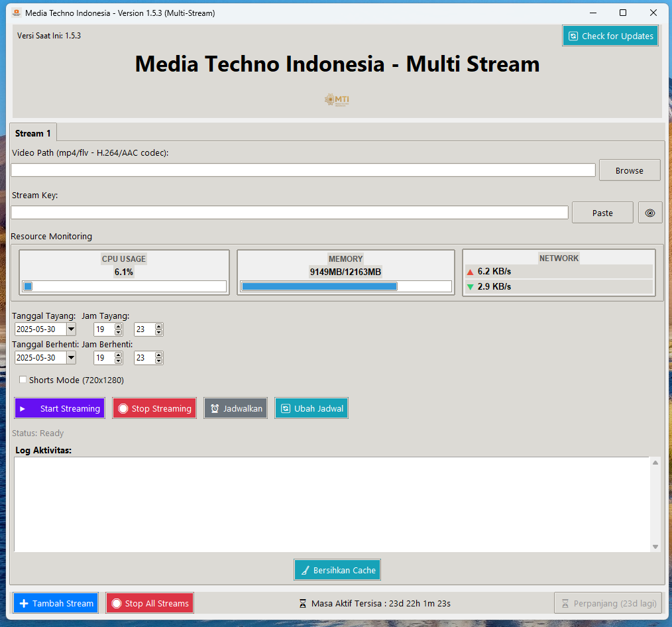Increase Jam Tayang minute value

click(158, 326)
